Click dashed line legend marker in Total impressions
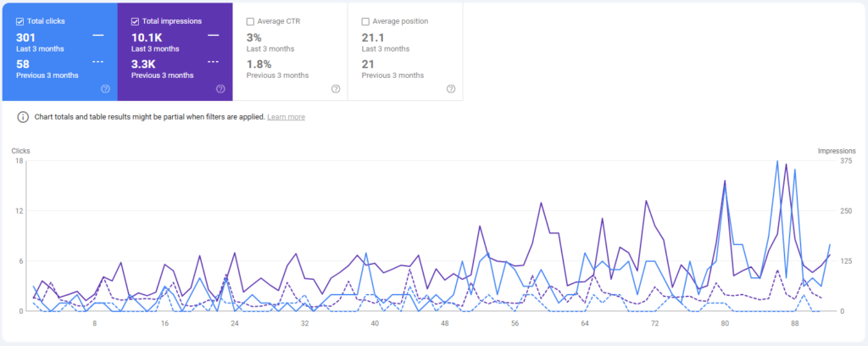This screenshot has height=346, width=868. (x=214, y=63)
